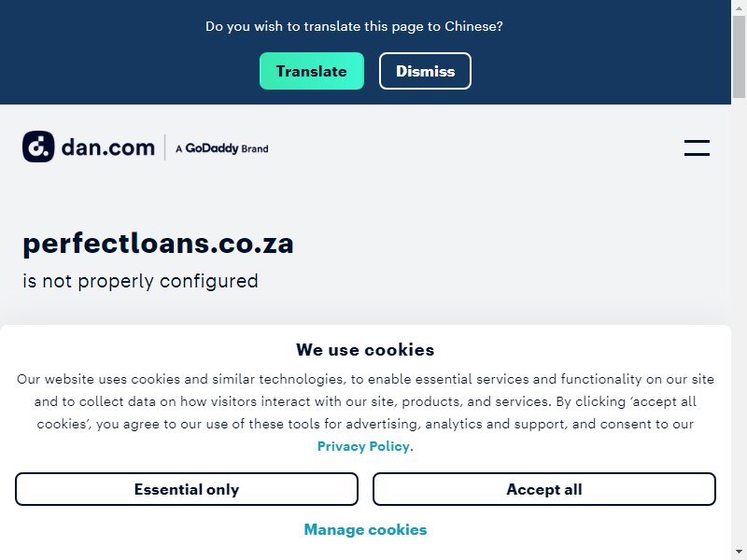Click the 'is not properly configured' text
The width and height of the screenshot is (747, 560).
141,281
